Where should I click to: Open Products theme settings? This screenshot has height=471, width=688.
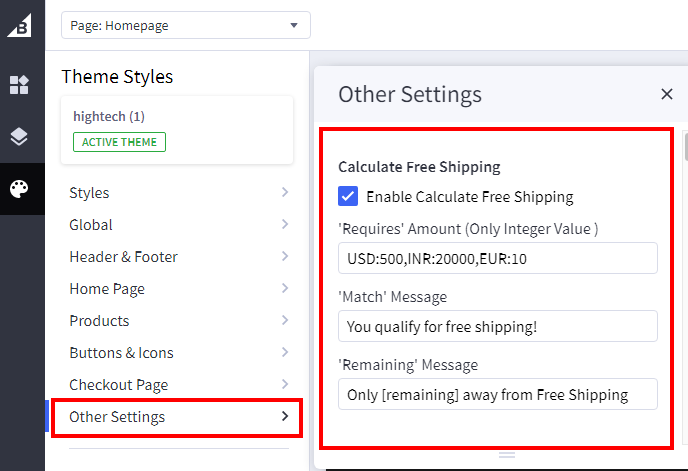(x=99, y=321)
